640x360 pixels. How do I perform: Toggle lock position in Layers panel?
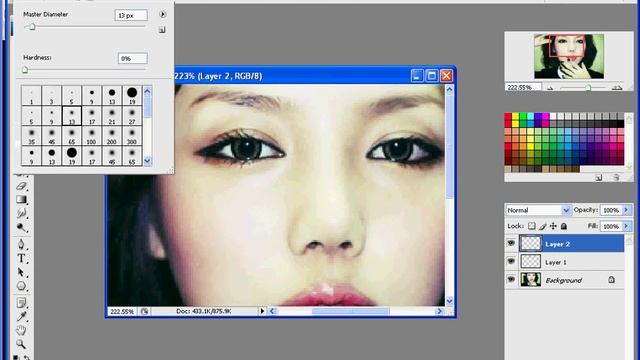(553, 226)
